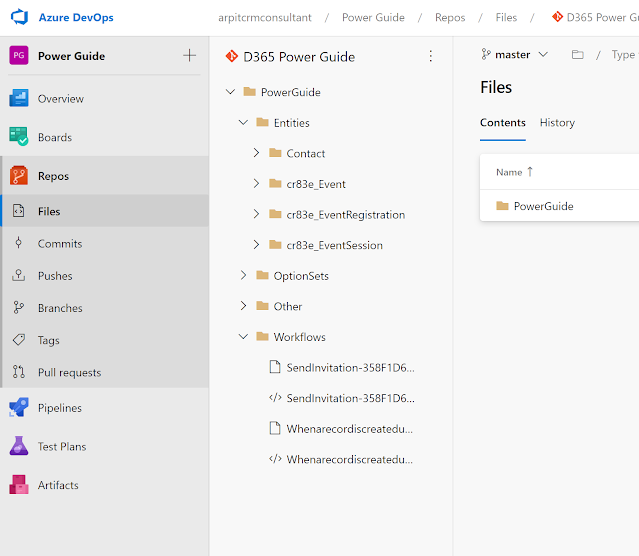This screenshot has height=556, width=639.
Task: Open Test Plans flask icon
Action: tap(19, 446)
